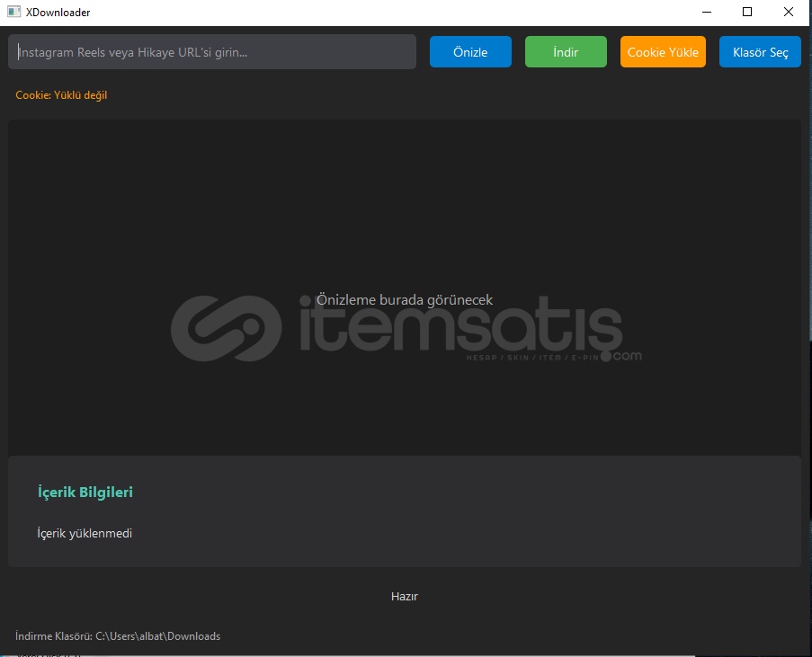Click the Instagram URL input field

pos(212,52)
